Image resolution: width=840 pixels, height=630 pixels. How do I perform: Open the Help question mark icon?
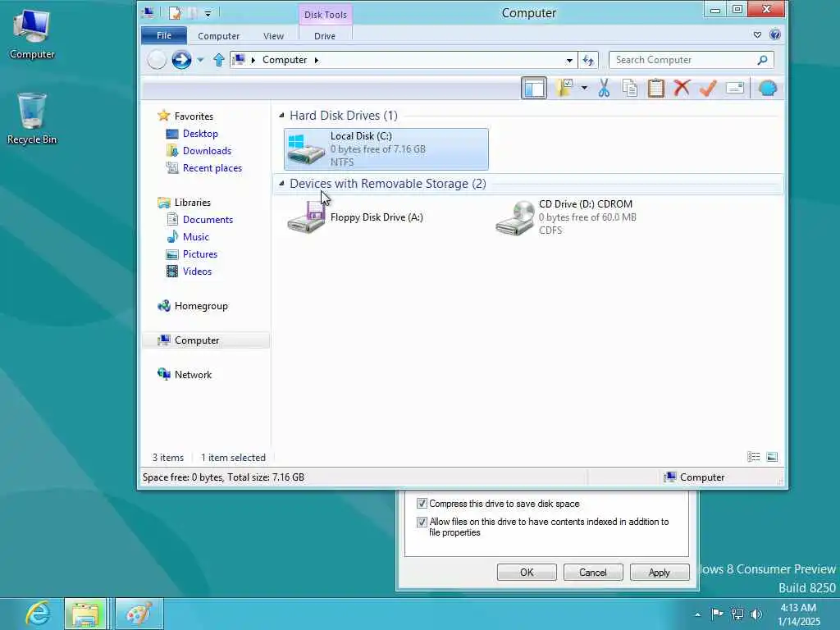pos(774,34)
